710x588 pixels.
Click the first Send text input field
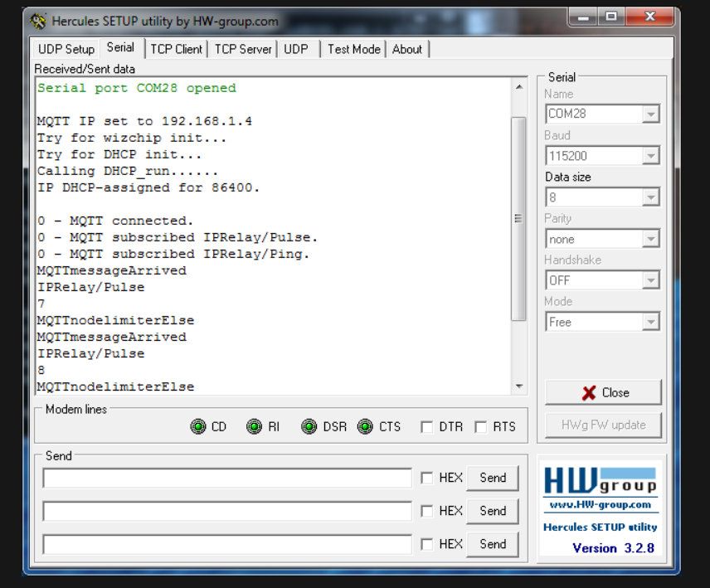(227, 478)
